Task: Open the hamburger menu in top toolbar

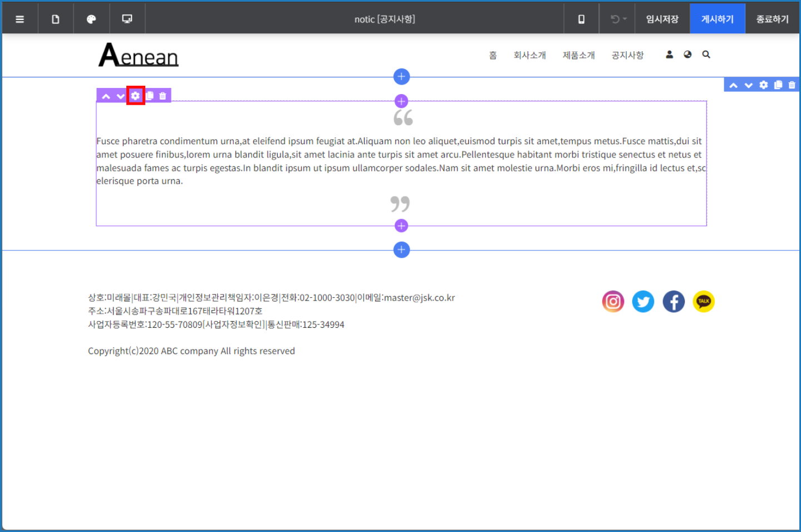Action: 20,19
